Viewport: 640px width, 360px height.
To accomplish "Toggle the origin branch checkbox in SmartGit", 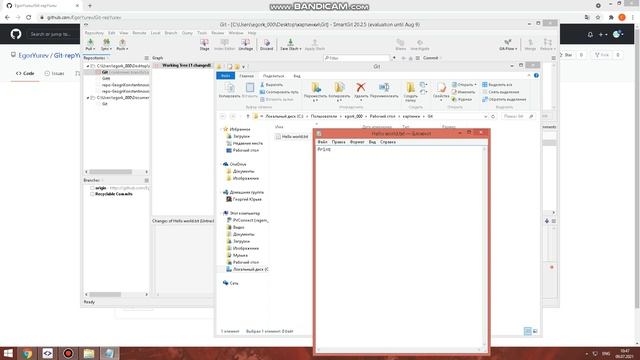I will click(92, 188).
